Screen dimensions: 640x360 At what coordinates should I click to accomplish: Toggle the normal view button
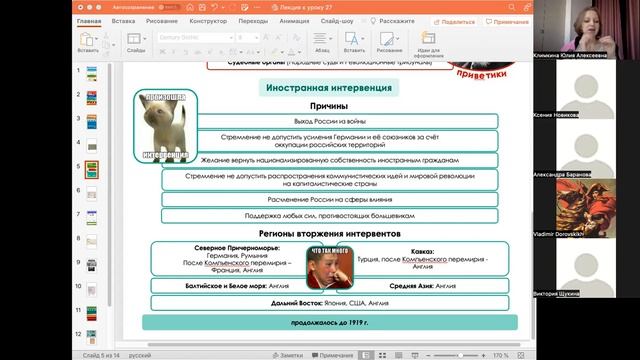point(366,356)
